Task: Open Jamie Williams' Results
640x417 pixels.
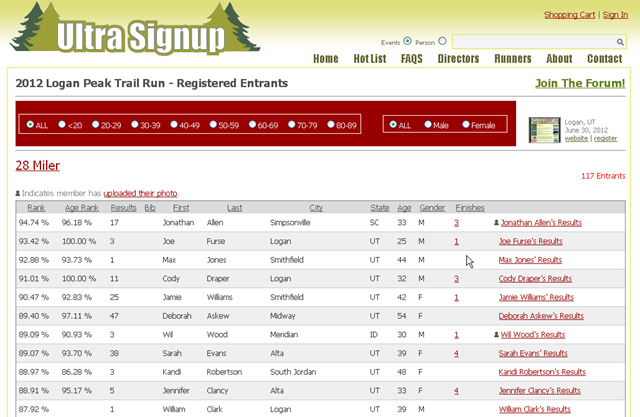Action: point(536,297)
